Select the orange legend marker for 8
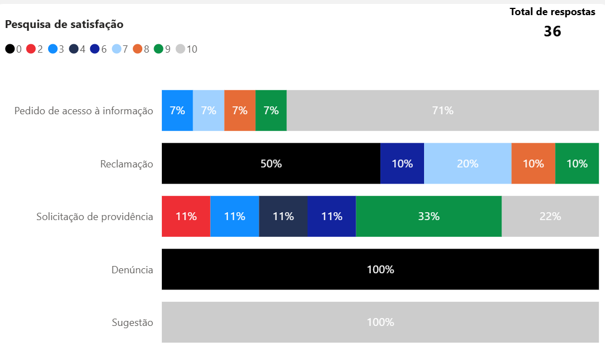 coord(138,49)
